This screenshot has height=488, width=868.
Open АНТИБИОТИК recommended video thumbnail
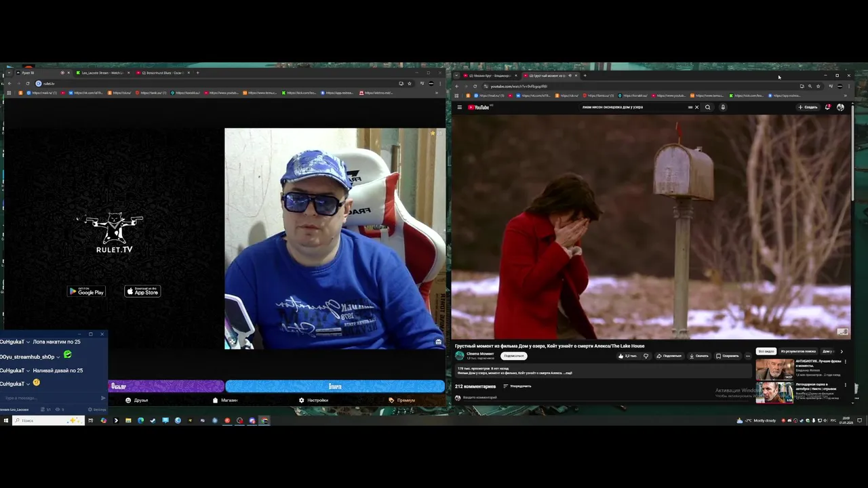point(774,369)
